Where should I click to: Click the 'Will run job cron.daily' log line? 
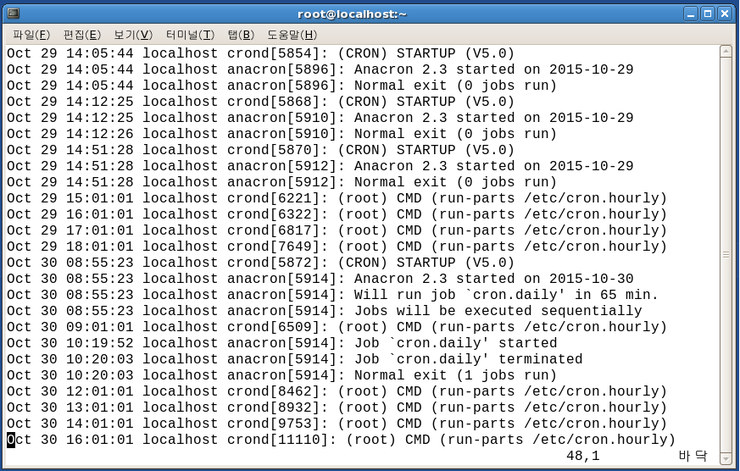332,295
